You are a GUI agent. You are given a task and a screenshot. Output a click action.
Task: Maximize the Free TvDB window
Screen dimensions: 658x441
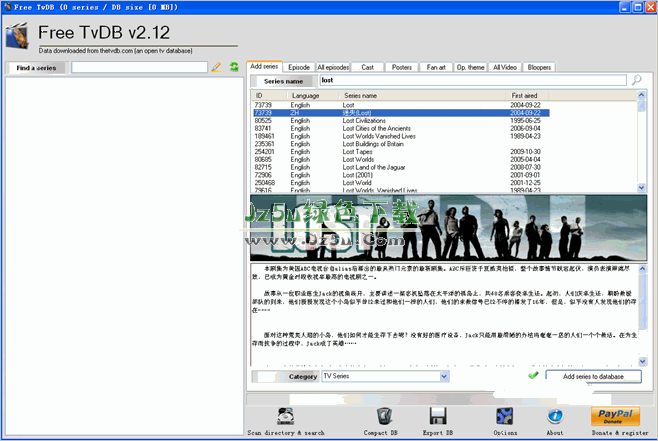pyautogui.click(x=638, y=7)
